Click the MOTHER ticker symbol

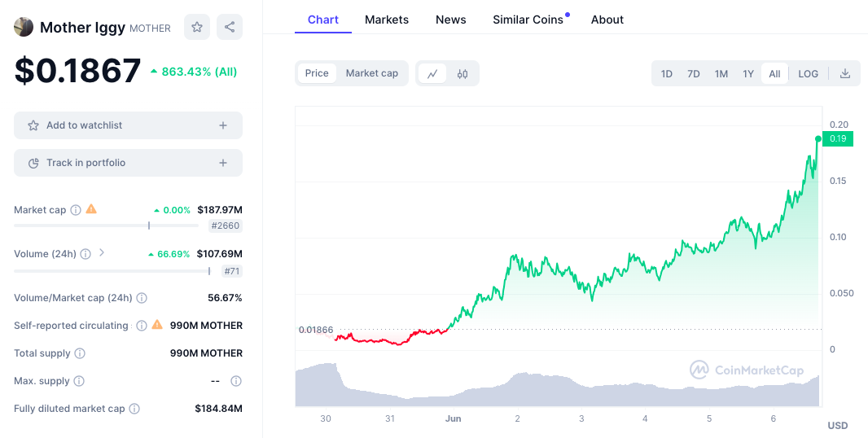pyautogui.click(x=150, y=28)
